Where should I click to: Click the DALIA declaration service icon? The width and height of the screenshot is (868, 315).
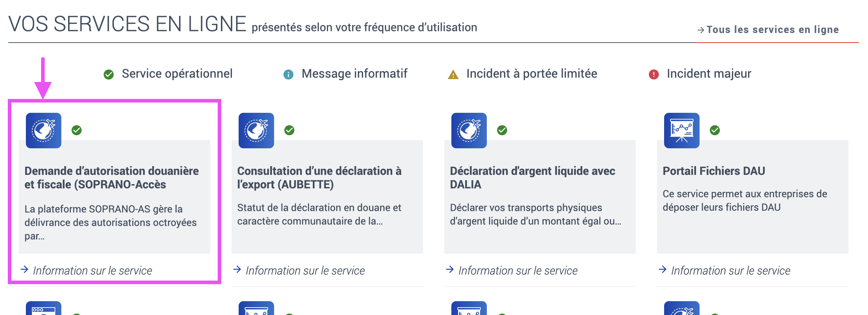(469, 131)
